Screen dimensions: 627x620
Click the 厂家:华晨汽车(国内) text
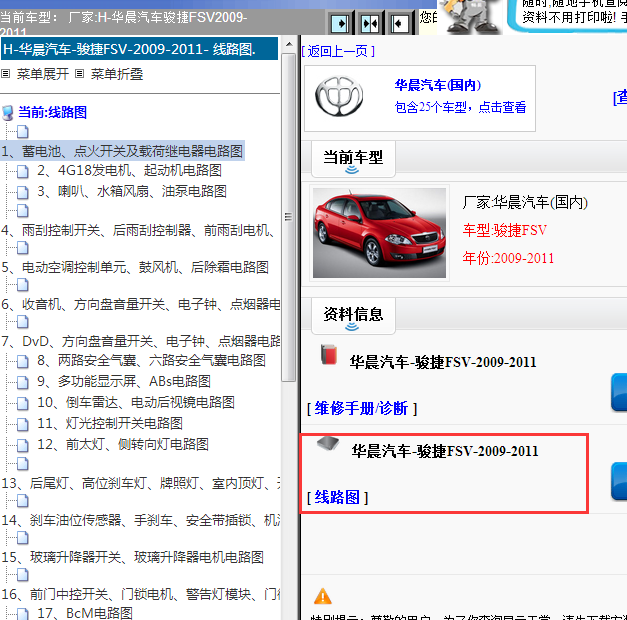tap(525, 202)
